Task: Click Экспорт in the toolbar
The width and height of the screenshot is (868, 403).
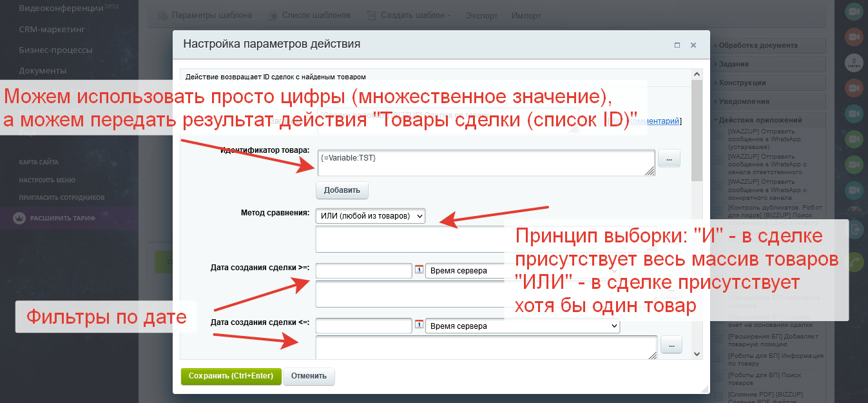Action: [x=481, y=15]
